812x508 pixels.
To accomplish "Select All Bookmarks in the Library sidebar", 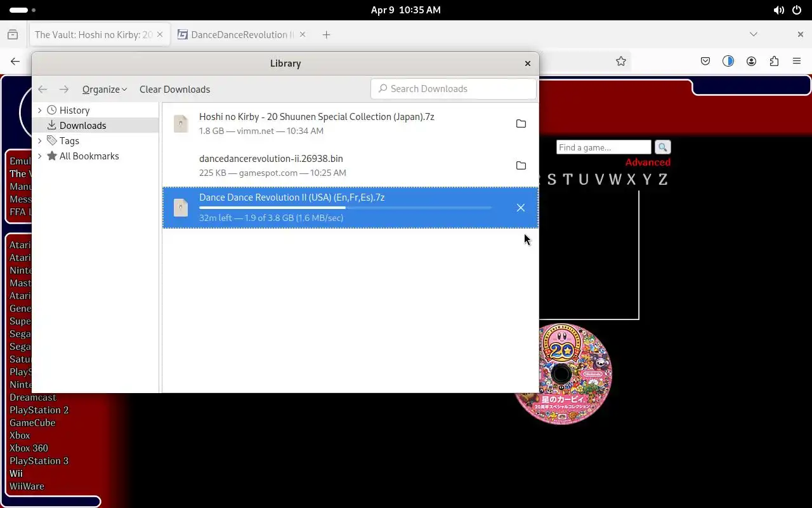I will (x=95, y=156).
